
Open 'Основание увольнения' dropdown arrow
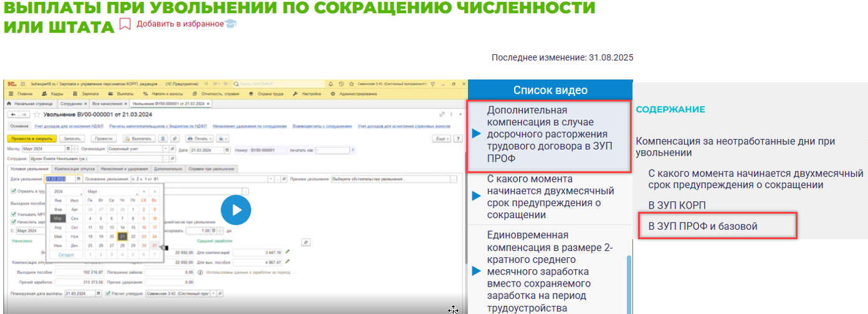pos(272,179)
